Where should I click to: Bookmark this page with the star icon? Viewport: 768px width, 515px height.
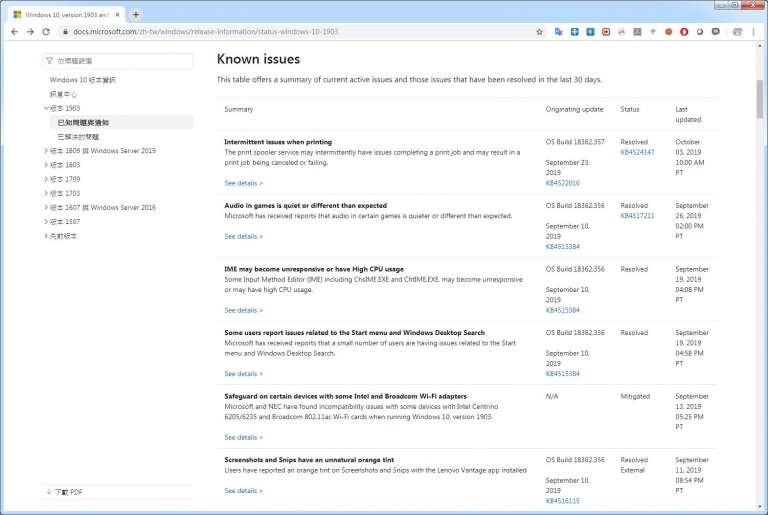tap(539, 32)
